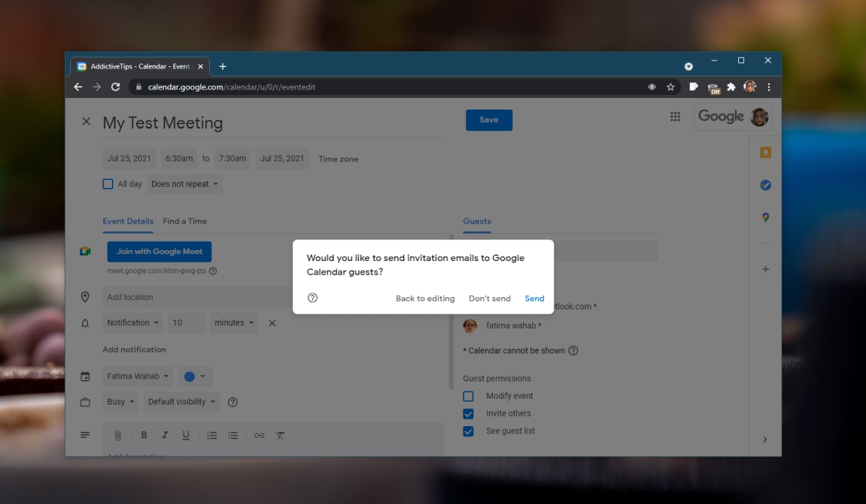
Task: Click Join with Google Meet button
Action: pyautogui.click(x=159, y=252)
